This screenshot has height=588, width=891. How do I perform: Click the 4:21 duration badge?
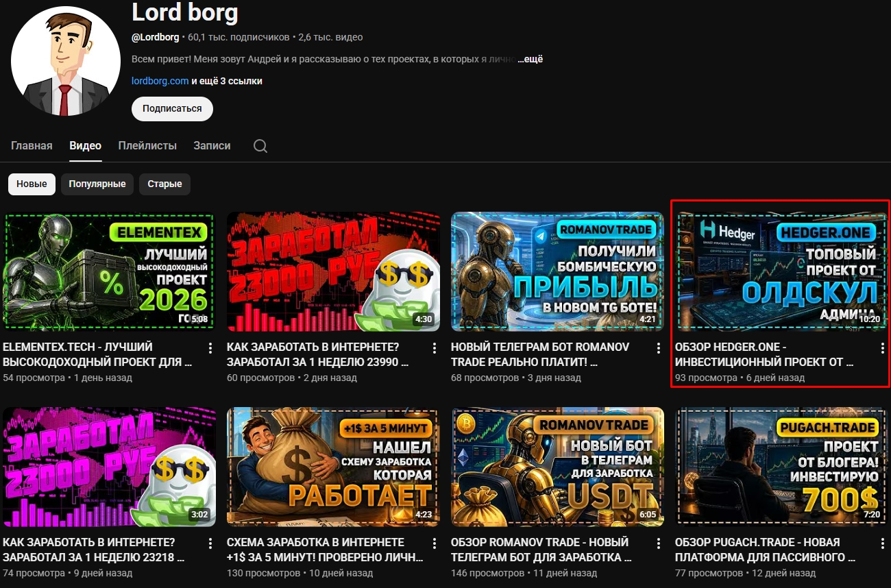pos(648,319)
